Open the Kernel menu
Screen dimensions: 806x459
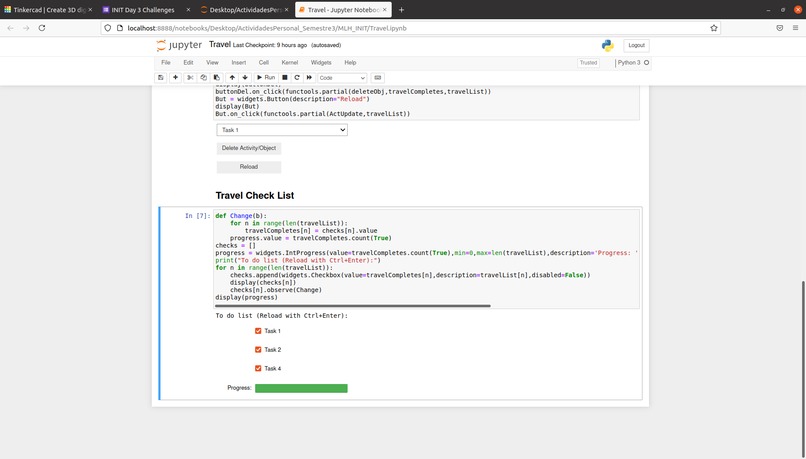coord(289,63)
